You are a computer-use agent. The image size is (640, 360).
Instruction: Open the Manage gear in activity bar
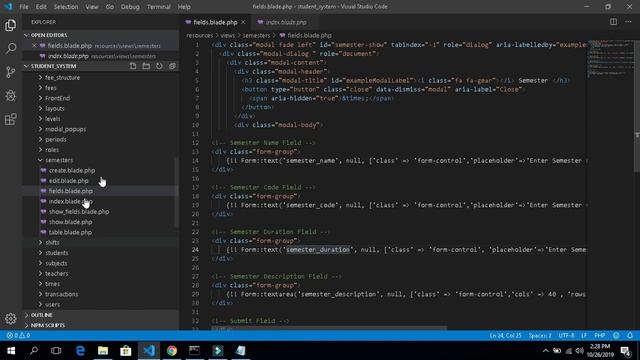point(11,318)
